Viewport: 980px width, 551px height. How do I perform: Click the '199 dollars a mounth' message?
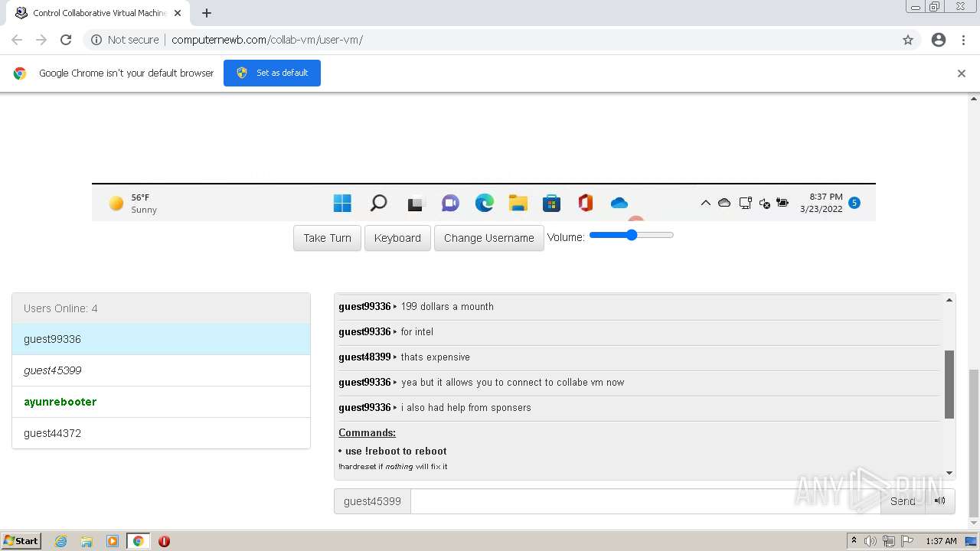pyautogui.click(x=447, y=307)
